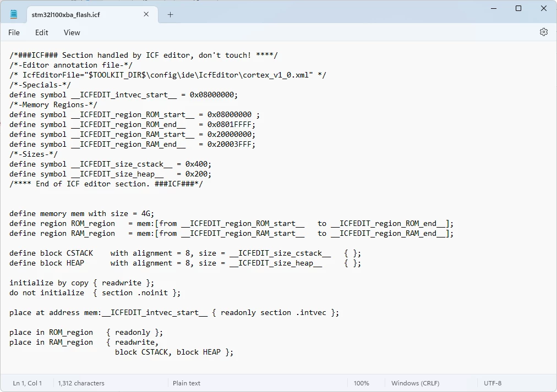Click the 0x08000000 intvec_start value
The width and height of the screenshot is (557, 392).
click(x=212, y=95)
